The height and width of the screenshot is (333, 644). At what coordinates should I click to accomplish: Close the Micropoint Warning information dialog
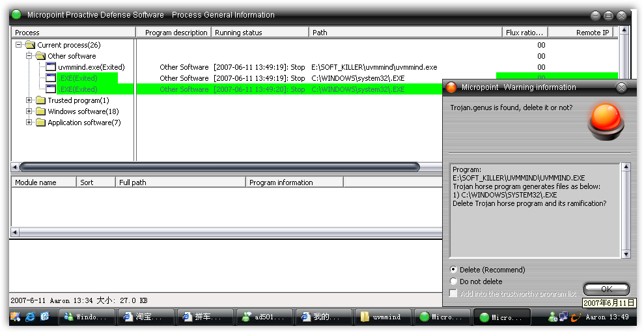(621, 87)
